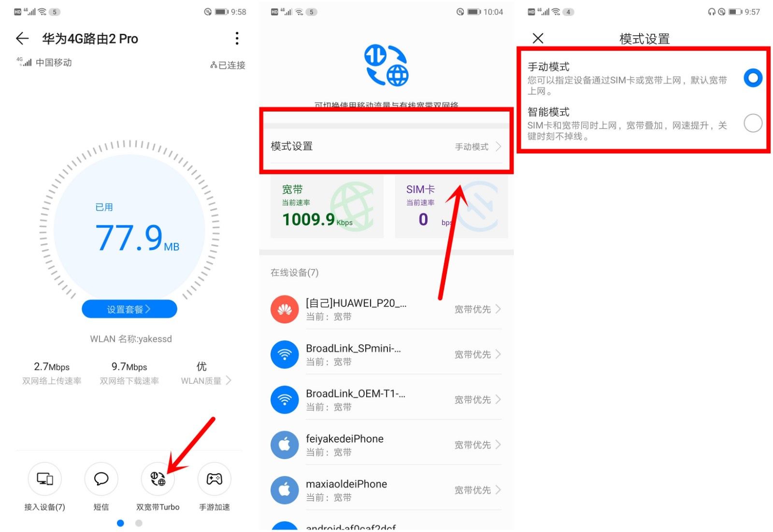The height and width of the screenshot is (532, 773).
Task: Tap WLAN 名称:yakessd text
Action: (x=131, y=339)
